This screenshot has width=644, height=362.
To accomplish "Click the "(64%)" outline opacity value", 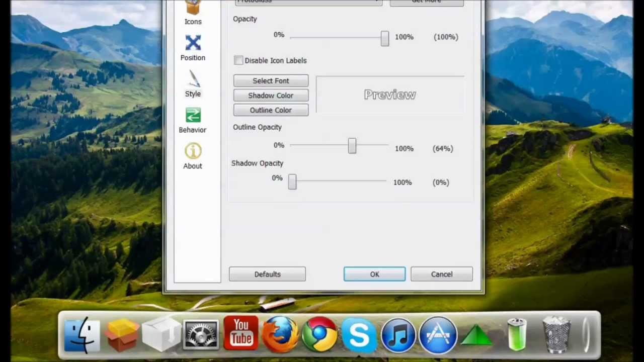I will pyautogui.click(x=443, y=148).
